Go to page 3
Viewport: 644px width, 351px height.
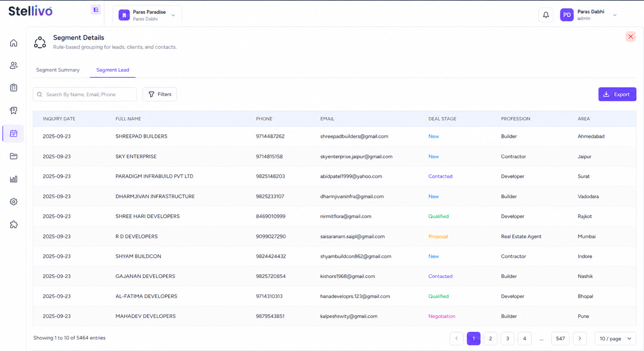(x=508, y=338)
